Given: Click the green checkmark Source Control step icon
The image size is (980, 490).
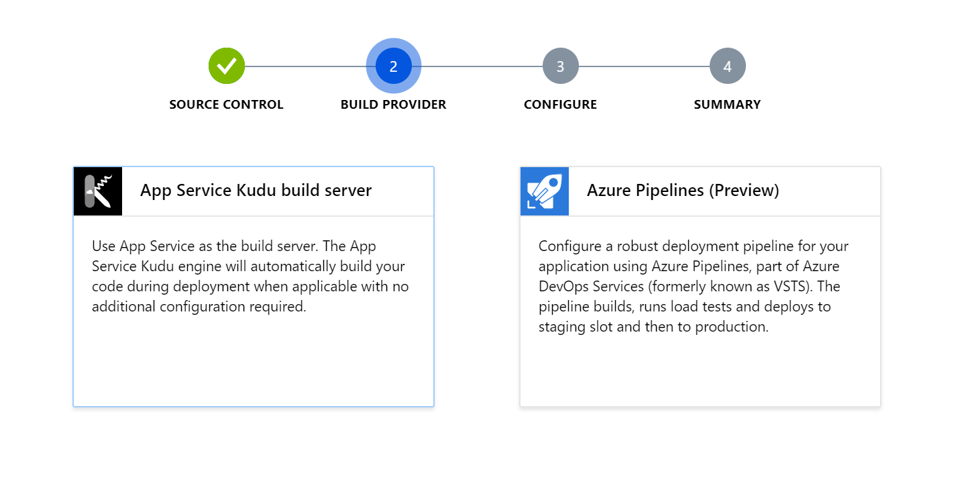Looking at the screenshot, I should click(227, 66).
